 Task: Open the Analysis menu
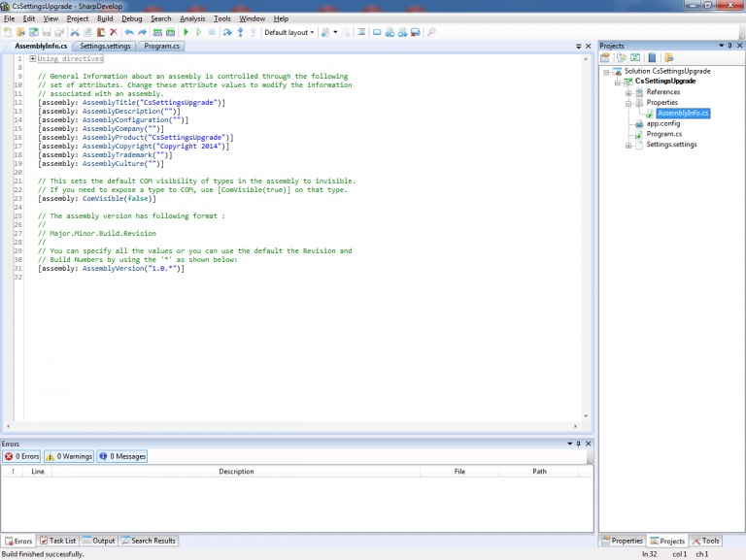pos(192,18)
